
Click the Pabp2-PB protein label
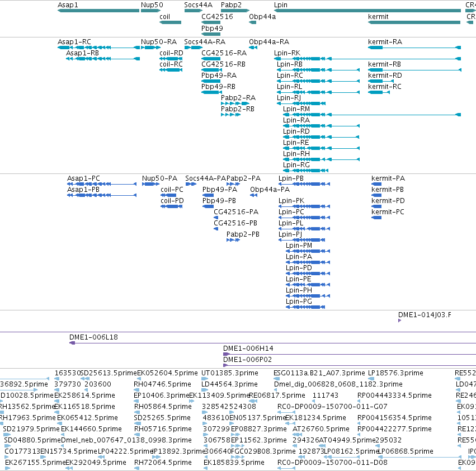pos(243,235)
